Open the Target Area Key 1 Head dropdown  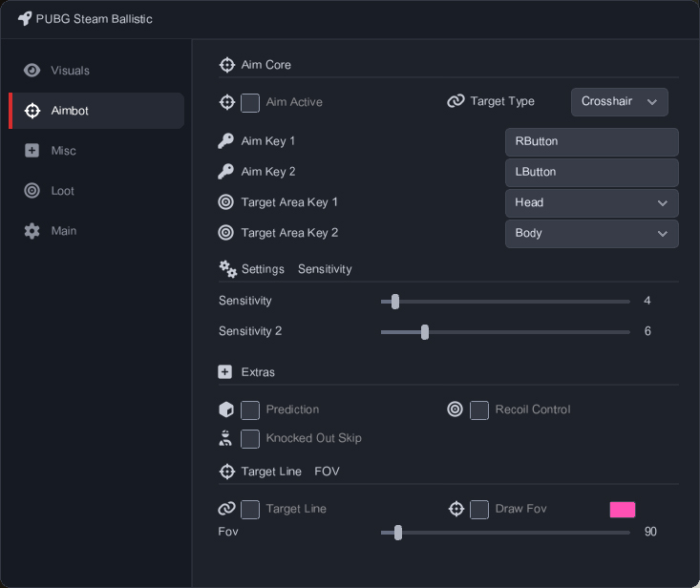(591, 203)
